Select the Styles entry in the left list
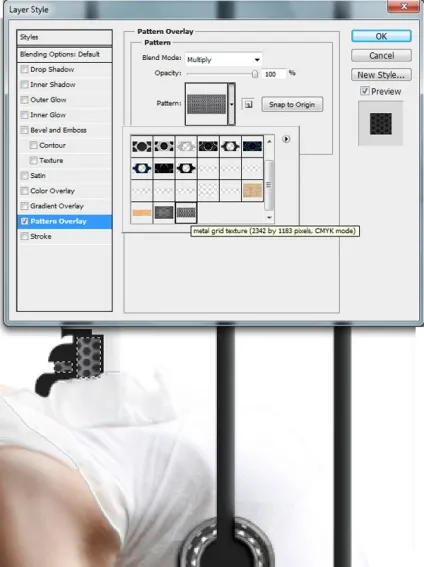This screenshot has width=424, height=567. pos(64,37)
